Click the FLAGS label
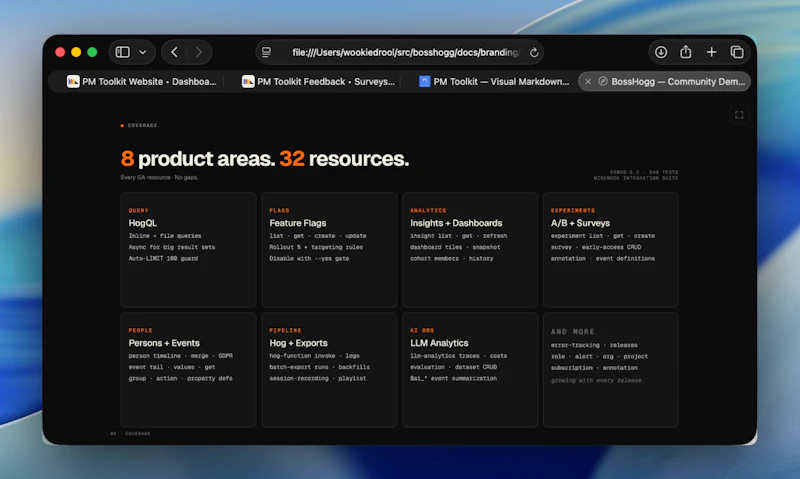The image size is (800, 479). pos(279,210)
